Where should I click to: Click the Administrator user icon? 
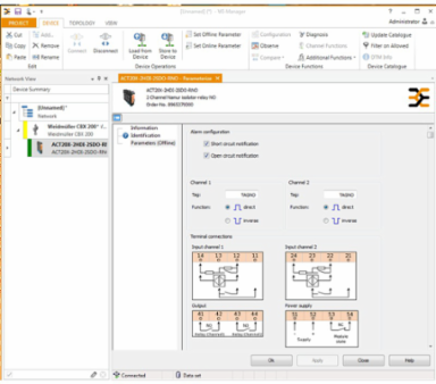(425, 21)
